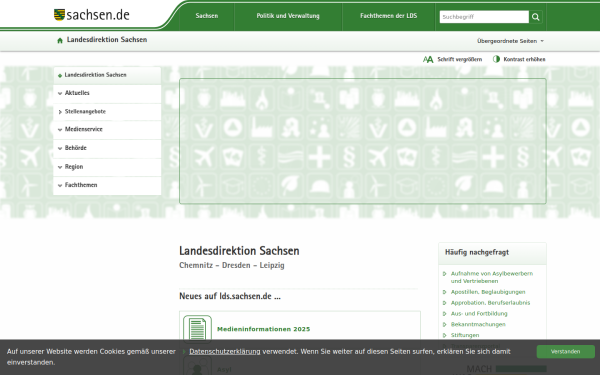Screen dimensions: 600x375
Task: Open the Politik und Verwaltung menu
Action: coord(288,16)
